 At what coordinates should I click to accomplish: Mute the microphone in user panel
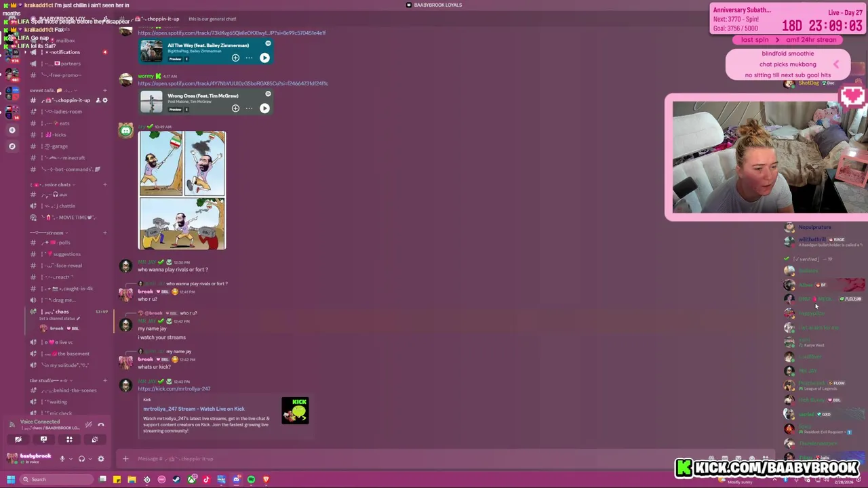pyautogui.click(x=62, y=459)
